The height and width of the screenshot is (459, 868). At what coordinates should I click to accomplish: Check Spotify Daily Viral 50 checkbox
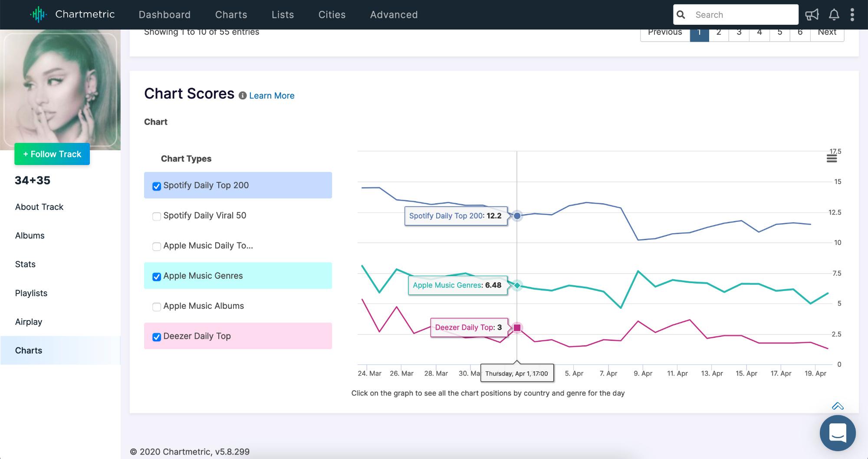(157, 216)
